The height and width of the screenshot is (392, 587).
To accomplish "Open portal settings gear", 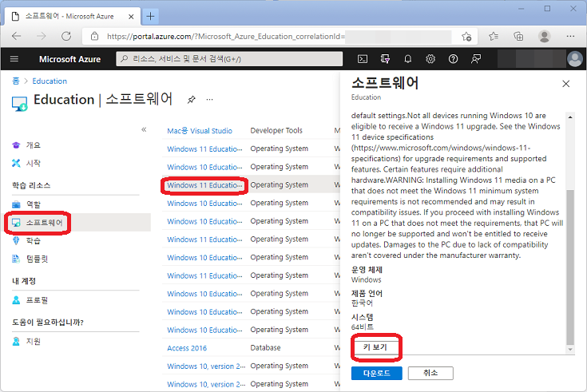I will point(430,59).
